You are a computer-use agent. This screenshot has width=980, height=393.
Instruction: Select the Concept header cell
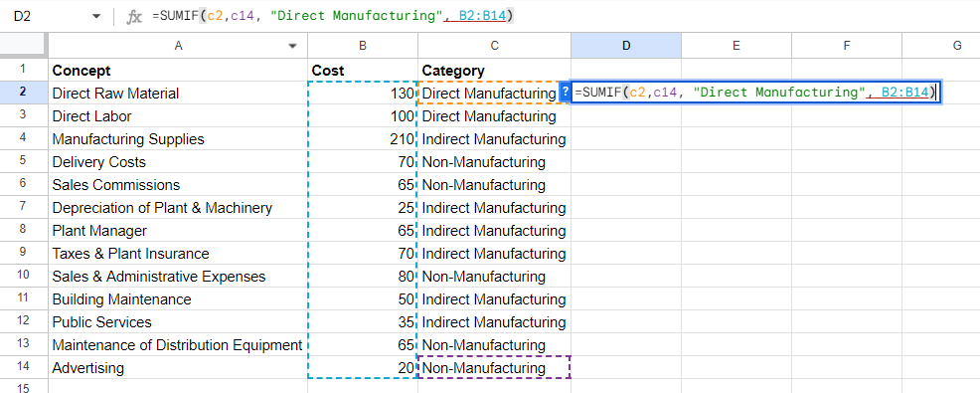(x=178, y=70)
